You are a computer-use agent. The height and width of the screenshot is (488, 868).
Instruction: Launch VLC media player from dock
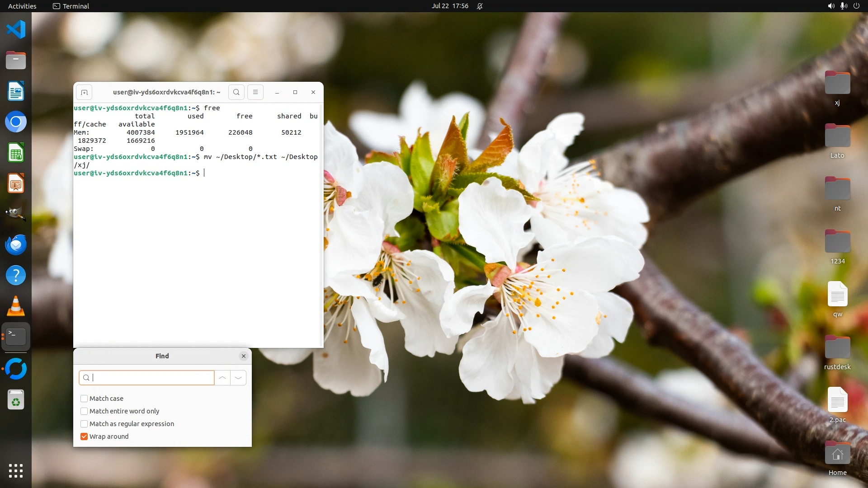(x=16, y=306)
